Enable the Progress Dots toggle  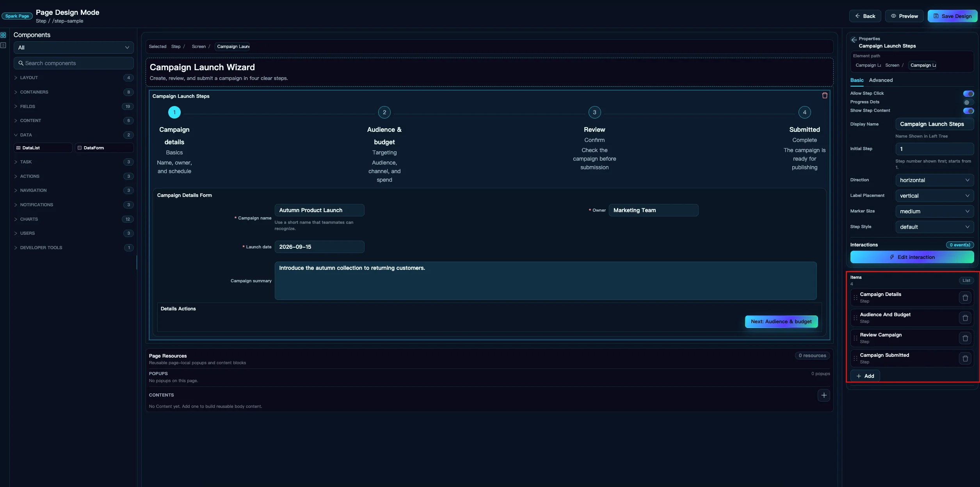(x=968, y=102)
